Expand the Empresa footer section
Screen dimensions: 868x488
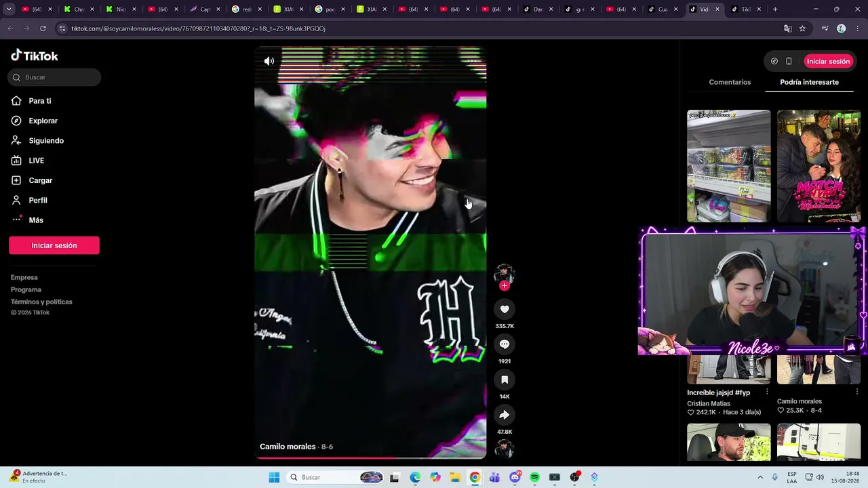click(x=24, y=277)
